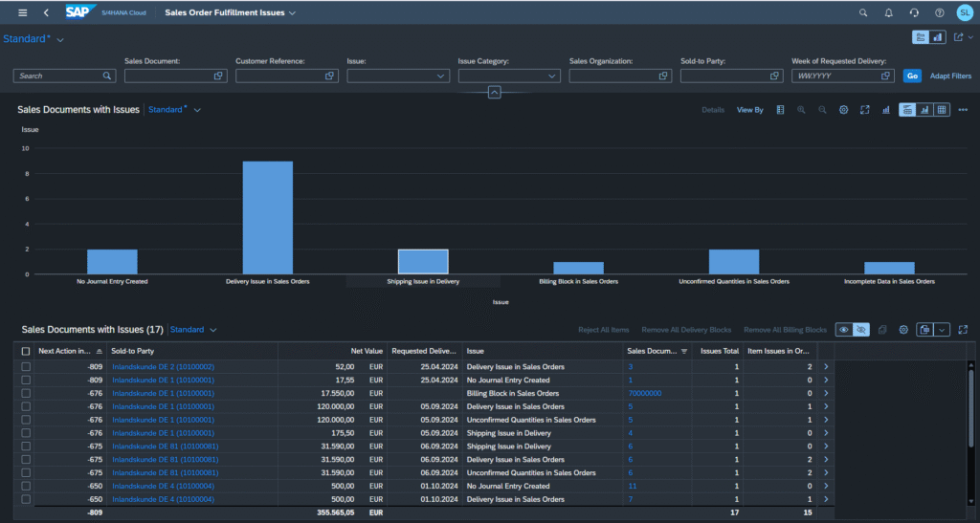Screen dimensions: 980x523
Task: Maximize the table to full screen
Action: coord(963,330)
